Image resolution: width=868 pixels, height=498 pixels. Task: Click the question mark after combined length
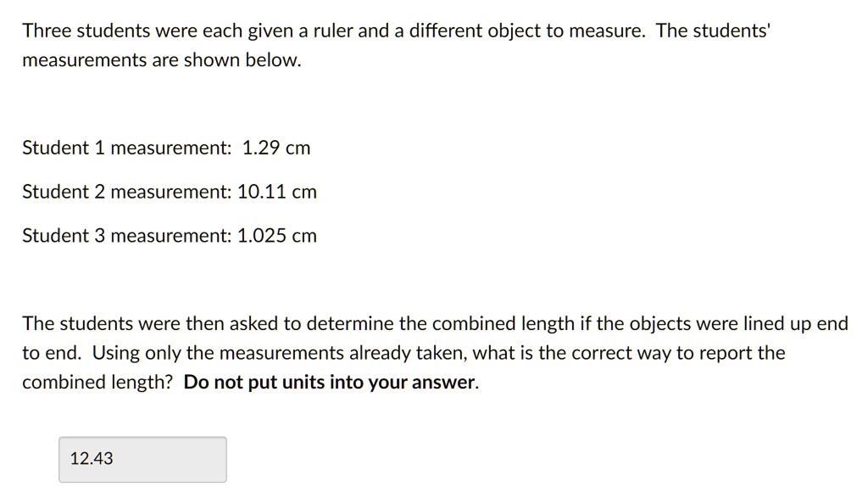tap(170, 382)
